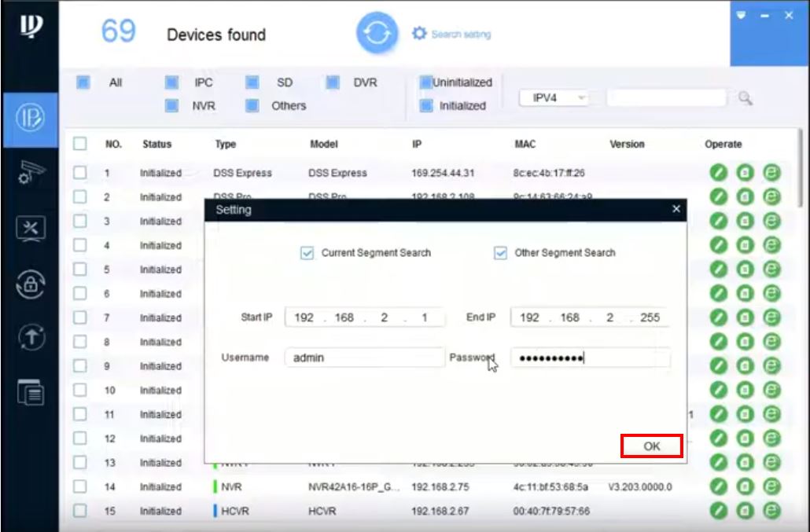Open the tools wrench sidebar icon
The image size is (810, 532).
(x=29, y=229)
